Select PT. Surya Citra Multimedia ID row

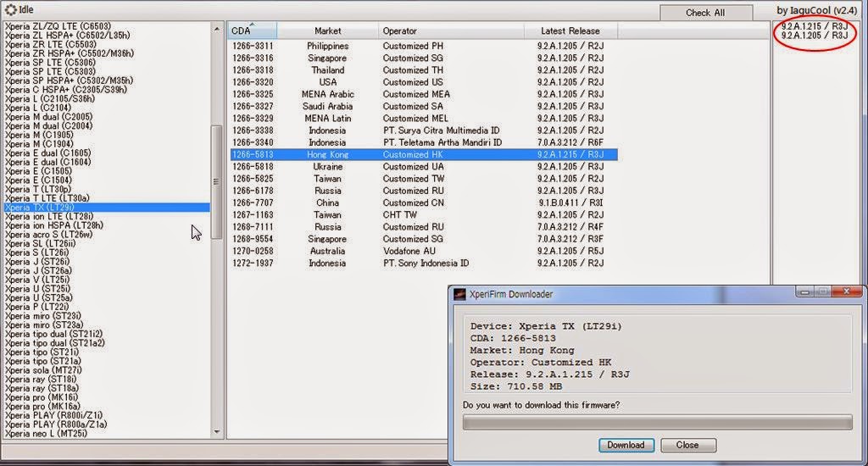[x=424, y=130]
